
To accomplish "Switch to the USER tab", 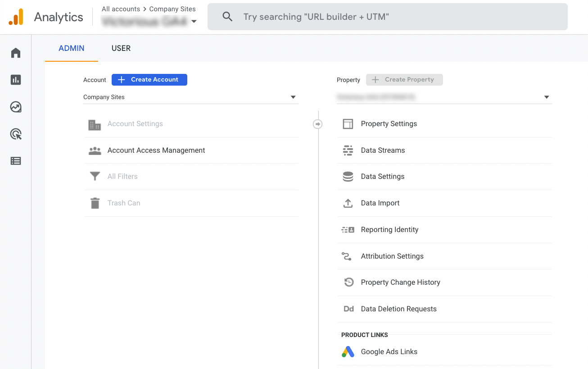I will (x=121, y=48).
